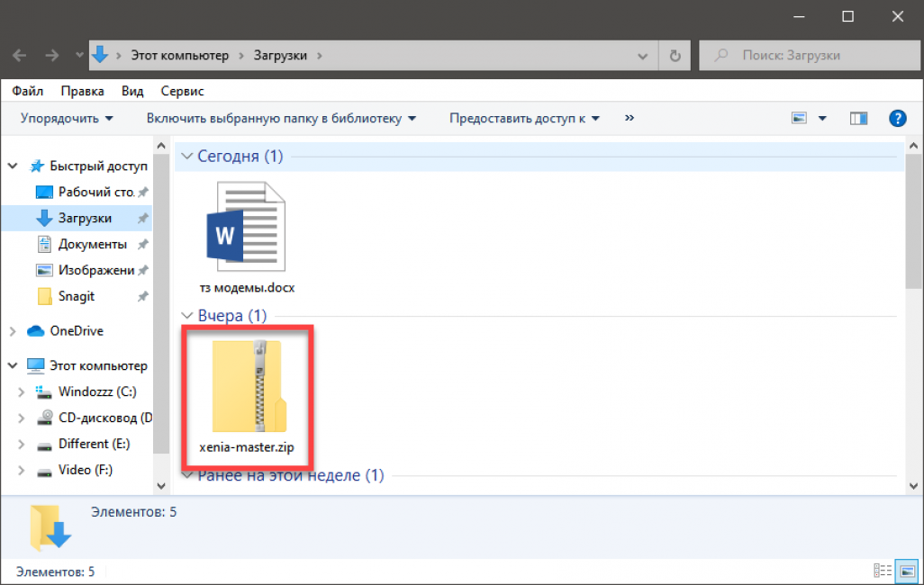This screenshot has width=924, height=585.
Task: Select OneDrive in the navigation pane
Action: pyautogui.click(x=76, y=331)
